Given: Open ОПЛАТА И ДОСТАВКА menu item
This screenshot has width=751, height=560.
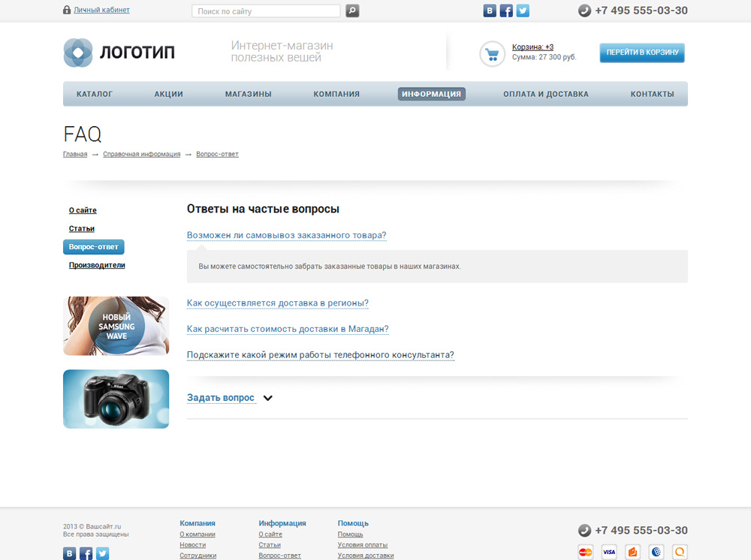Looking at the screenshot, I should pyautogui.click(x=546, y=95).
